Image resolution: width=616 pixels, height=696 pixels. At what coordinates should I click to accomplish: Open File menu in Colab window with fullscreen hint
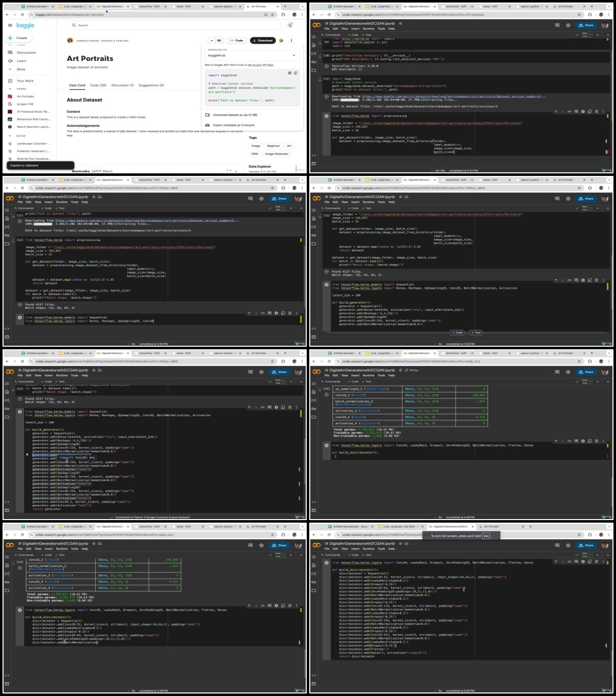(327, 549)
